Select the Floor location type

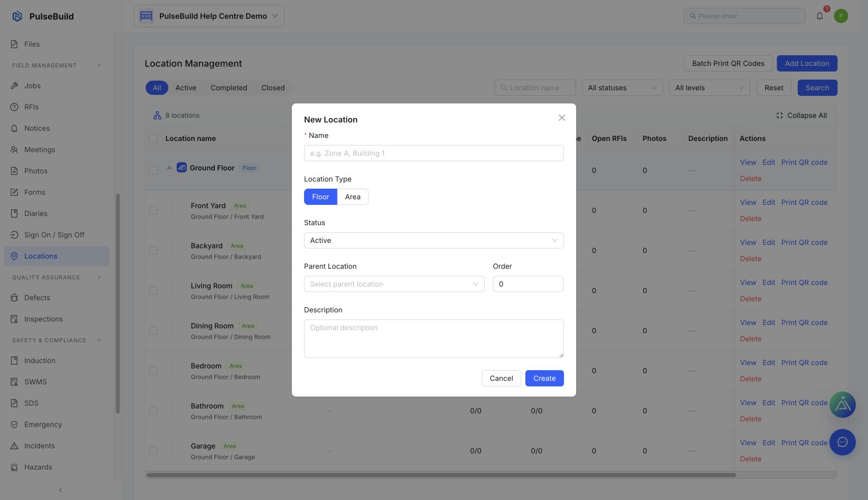coord(320,197)
